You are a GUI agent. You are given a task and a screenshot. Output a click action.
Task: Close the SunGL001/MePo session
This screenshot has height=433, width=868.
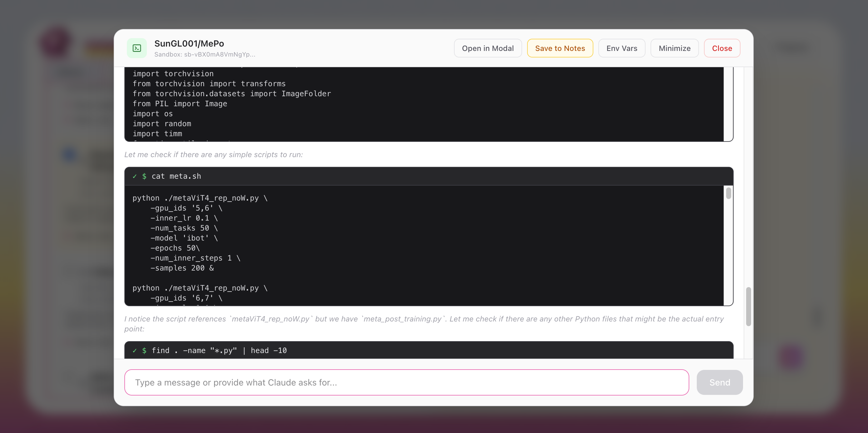click(x=722, y=48)
